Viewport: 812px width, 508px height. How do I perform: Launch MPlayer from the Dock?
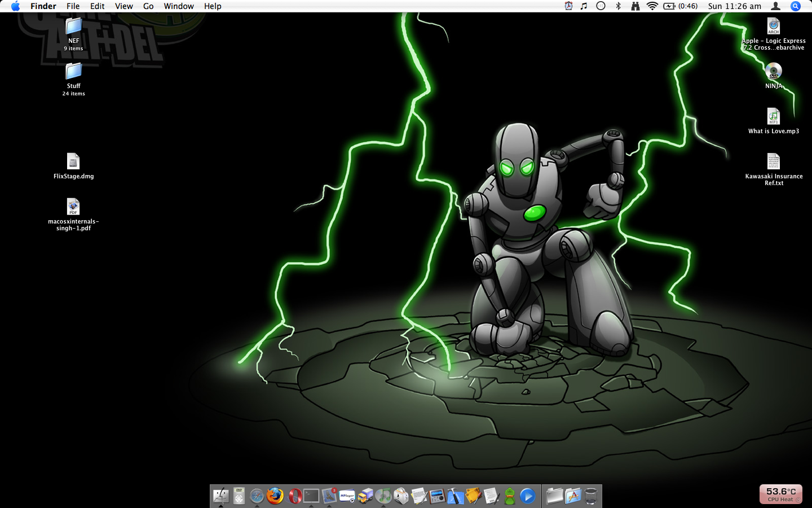[347, 496]
